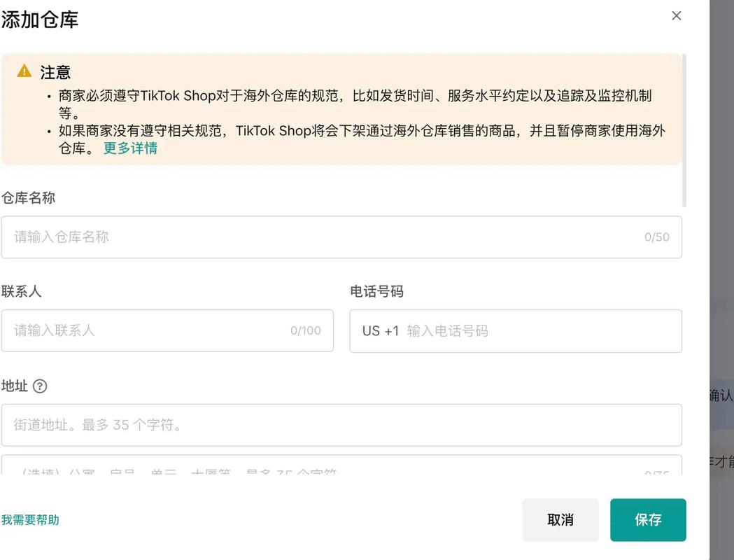Click the 0/100 counter in contact field
Viewport: 734px width, 560px height.
click(x=306, y=330)
